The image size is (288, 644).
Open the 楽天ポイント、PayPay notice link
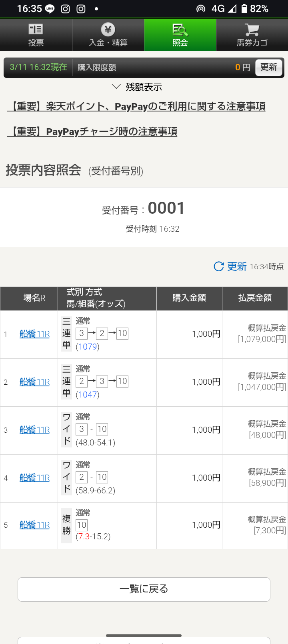[x=136, y=106]
